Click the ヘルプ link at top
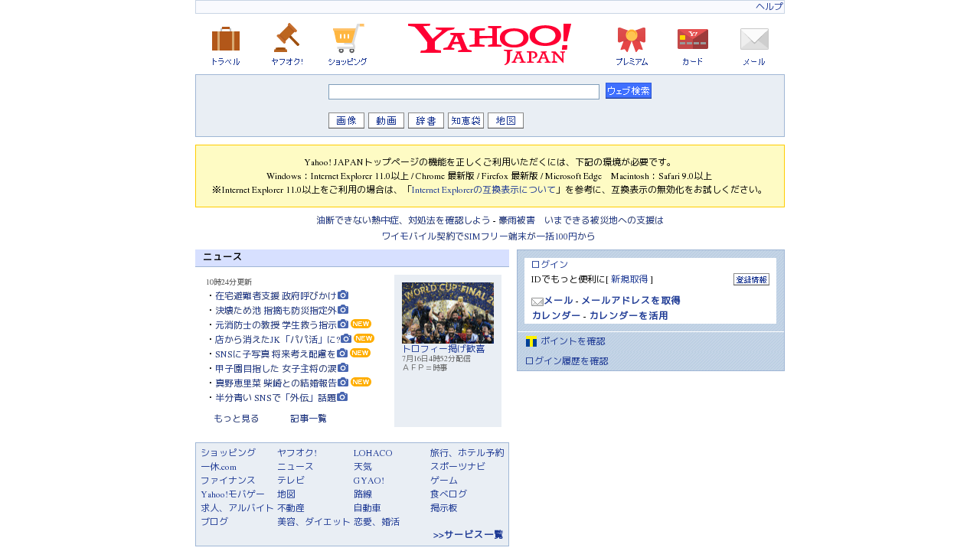Image resolution: width=980 pixels, height=551 pixels. pos(769,6)
